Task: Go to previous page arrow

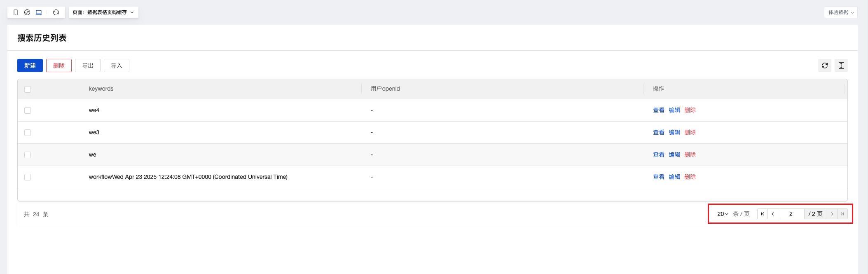Action: 773,214
